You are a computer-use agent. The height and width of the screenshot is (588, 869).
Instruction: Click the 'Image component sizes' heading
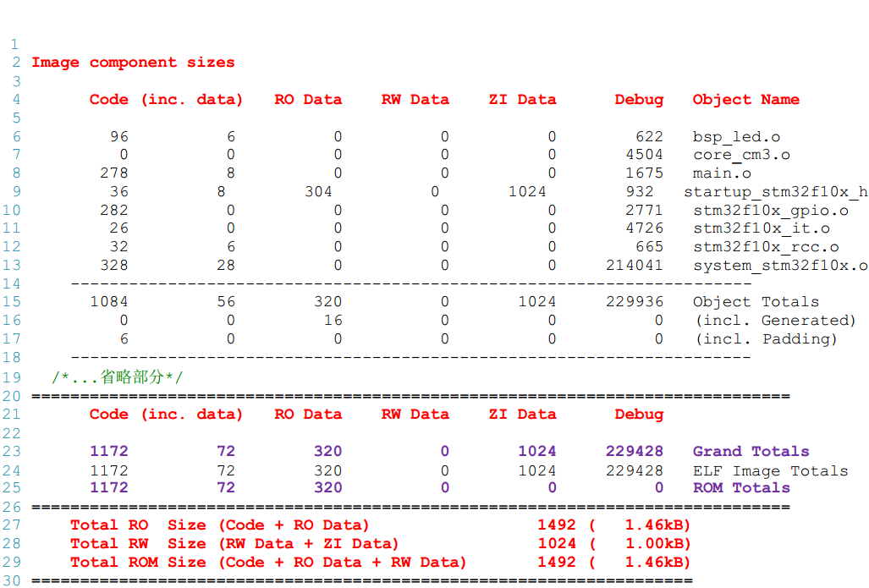(x=133, y=63)
